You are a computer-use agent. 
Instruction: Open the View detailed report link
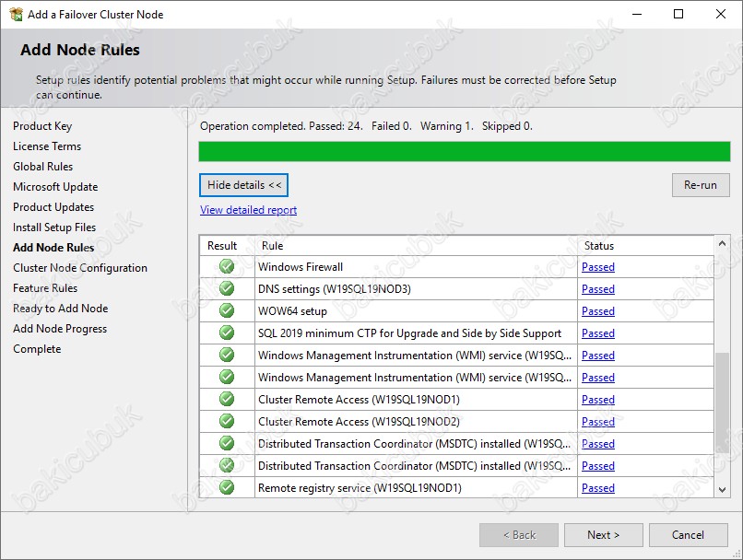pos(248,210)
